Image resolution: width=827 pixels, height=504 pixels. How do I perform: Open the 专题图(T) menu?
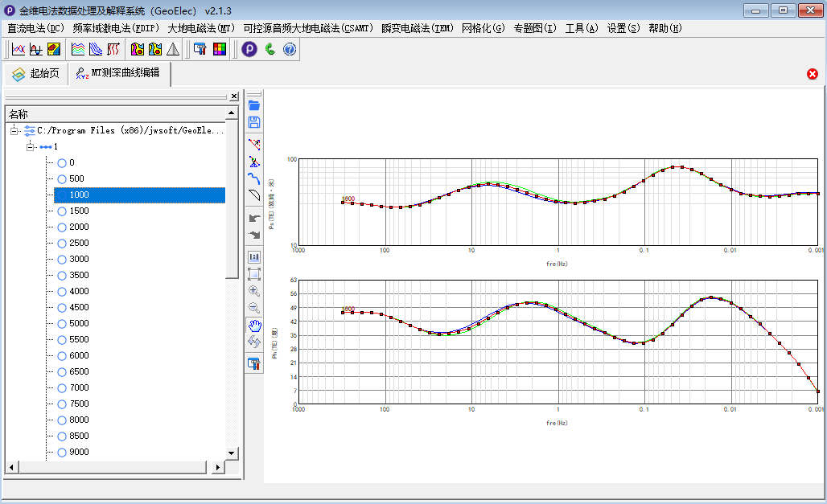[x=535, y=28]
